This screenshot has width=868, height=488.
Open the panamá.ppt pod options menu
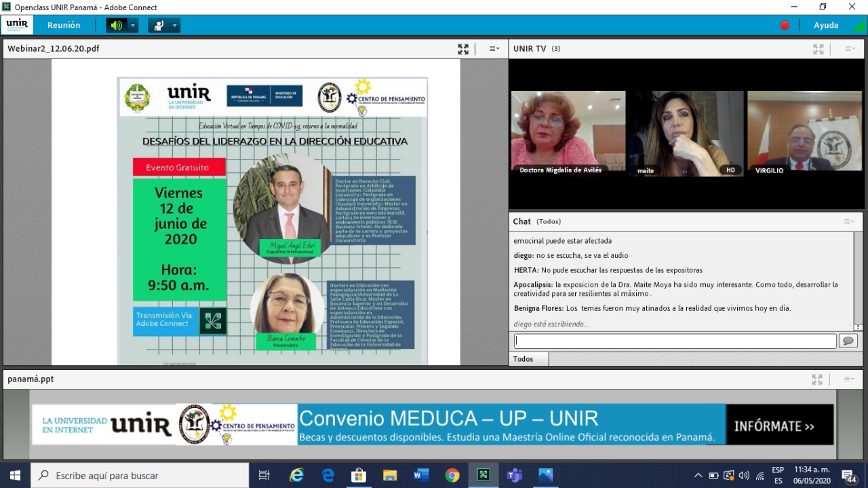pos(850,379)
